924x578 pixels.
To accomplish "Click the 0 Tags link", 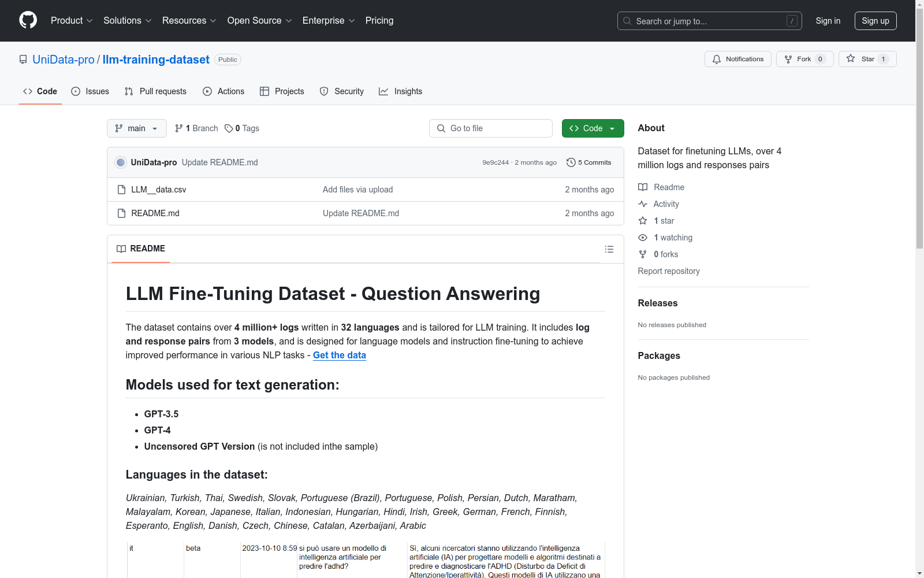I will tap(242, 128).
